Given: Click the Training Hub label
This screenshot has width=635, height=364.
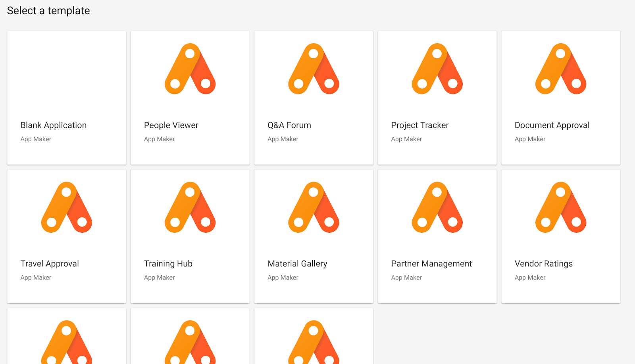Looking at the screenshot, I should point(168,264).
